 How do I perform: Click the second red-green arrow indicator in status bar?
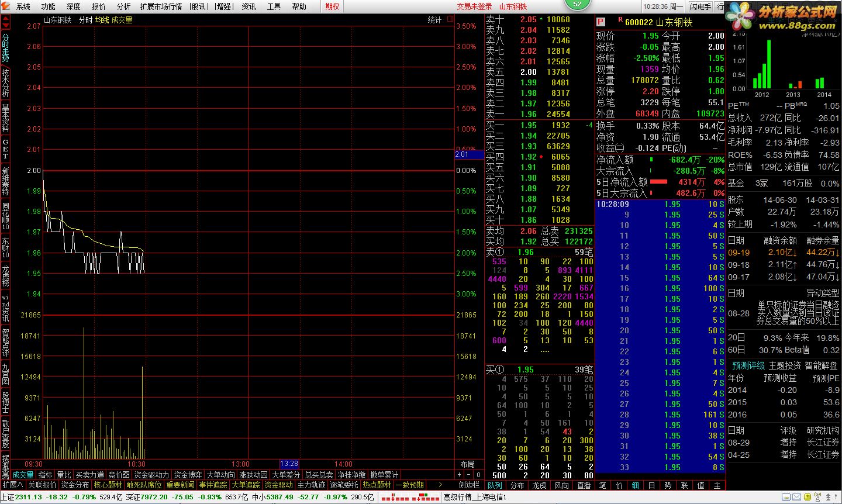tap(426, 498)
